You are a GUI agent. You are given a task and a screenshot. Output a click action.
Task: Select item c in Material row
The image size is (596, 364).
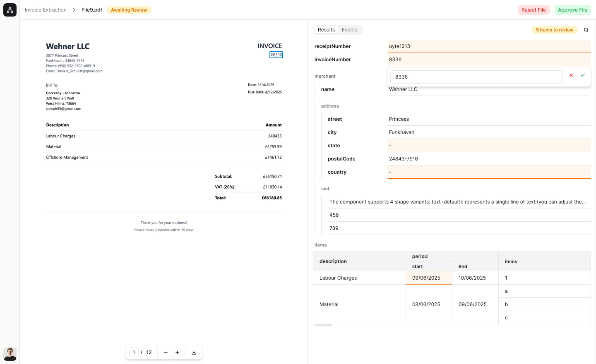coord(545,318)
